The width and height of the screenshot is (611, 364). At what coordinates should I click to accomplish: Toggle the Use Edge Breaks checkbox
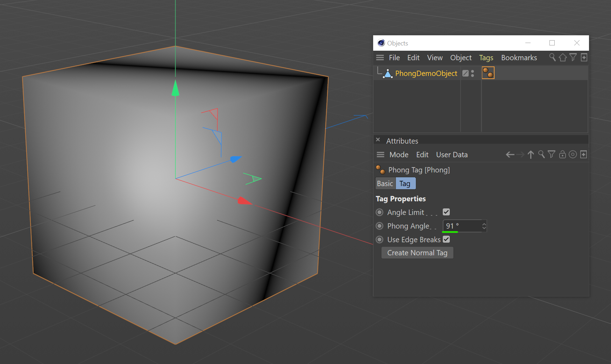446,239
